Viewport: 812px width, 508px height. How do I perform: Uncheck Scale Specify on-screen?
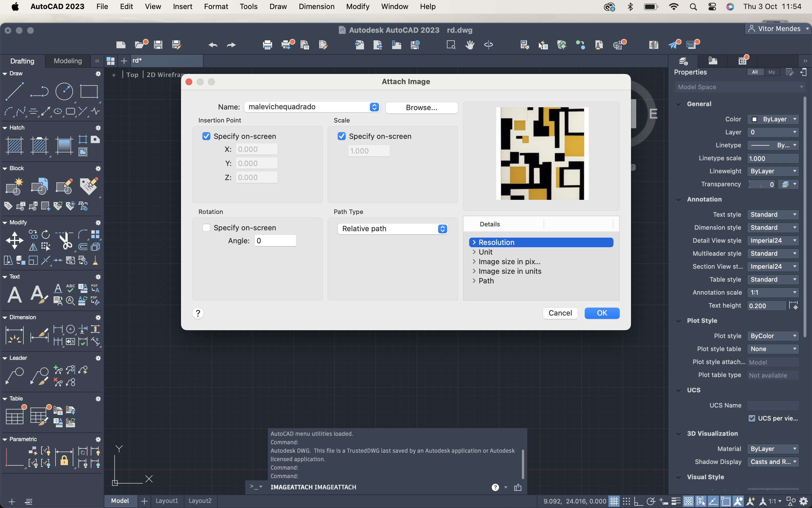pyautogui.click(x=342, y=136)
